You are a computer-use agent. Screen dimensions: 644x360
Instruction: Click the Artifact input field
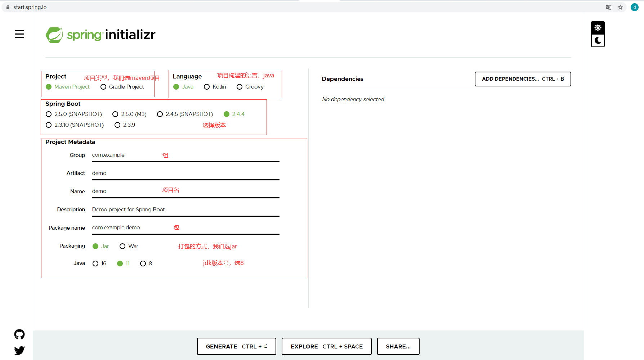(186, 174)
